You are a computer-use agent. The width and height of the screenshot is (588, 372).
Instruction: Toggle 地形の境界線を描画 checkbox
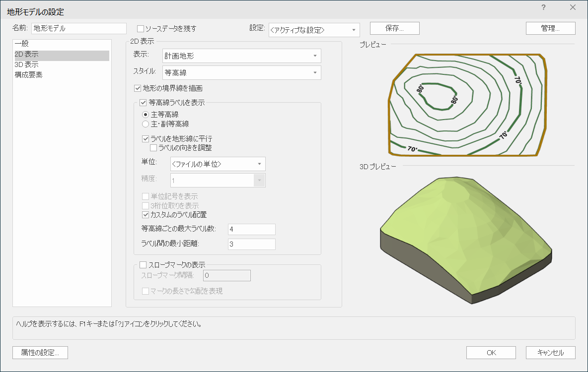point(138,88)
